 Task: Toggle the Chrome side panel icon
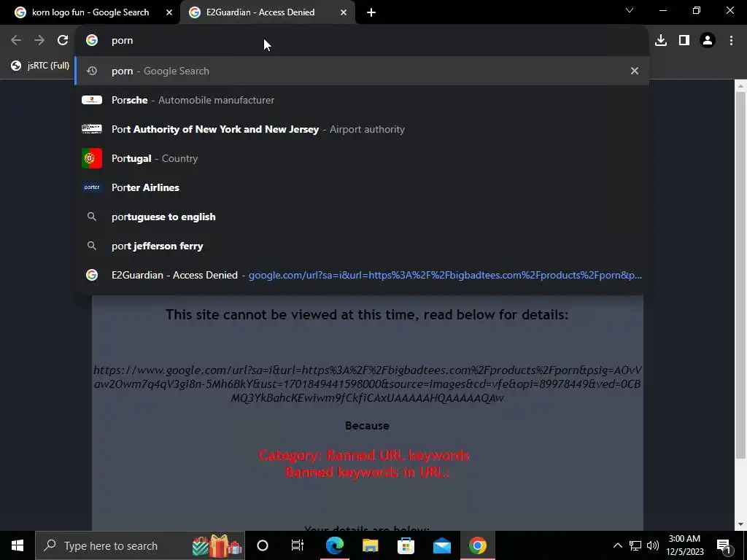pyautogui.click(x=684, y=41)
